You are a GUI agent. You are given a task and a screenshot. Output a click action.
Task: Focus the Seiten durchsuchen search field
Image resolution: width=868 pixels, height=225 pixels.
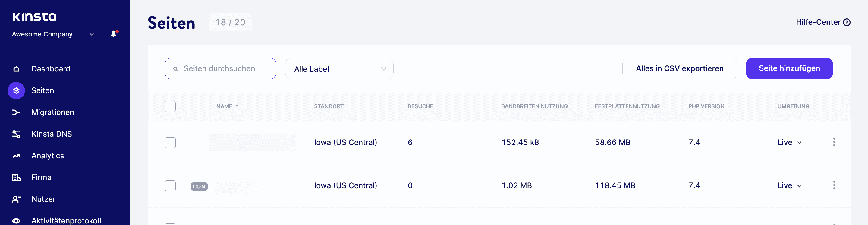[220, 68]
